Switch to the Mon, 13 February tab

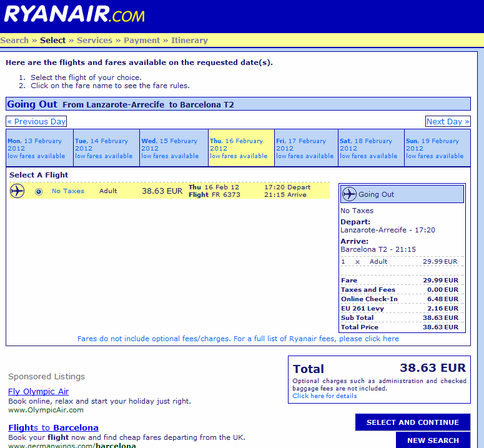tap(39, 148)
